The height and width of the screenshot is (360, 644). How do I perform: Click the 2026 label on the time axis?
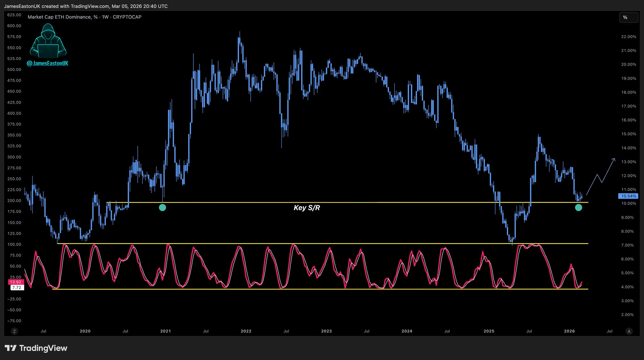(569, 331)
